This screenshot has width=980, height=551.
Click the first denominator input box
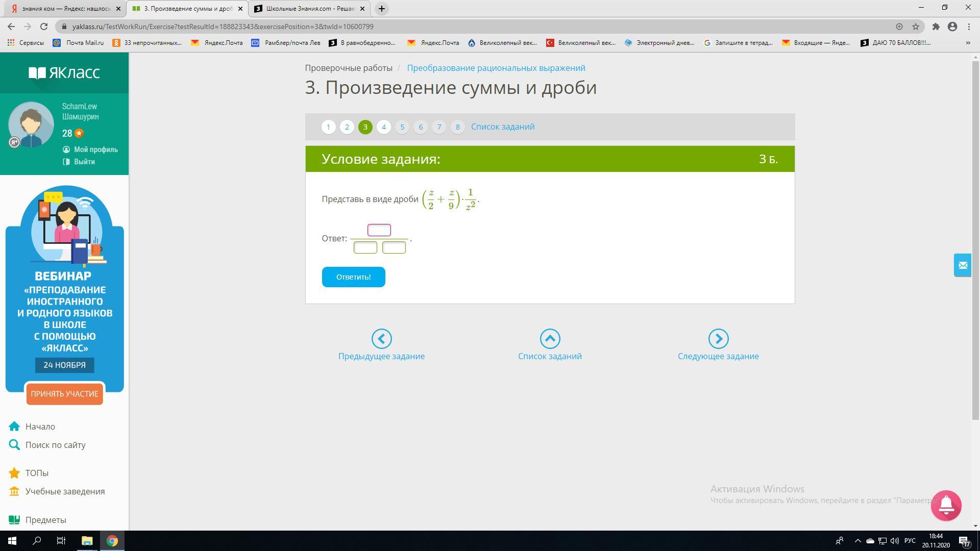[365, 247]
